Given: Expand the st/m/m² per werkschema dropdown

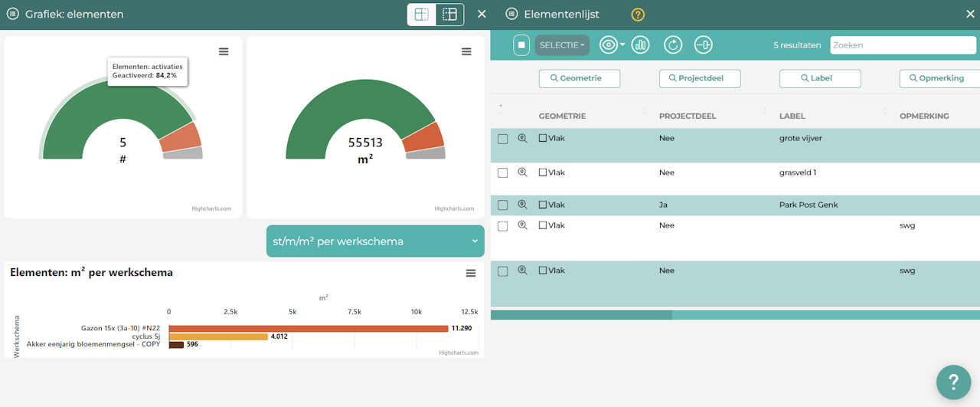Looking at the screenshot, I should [x=375, y=241].
